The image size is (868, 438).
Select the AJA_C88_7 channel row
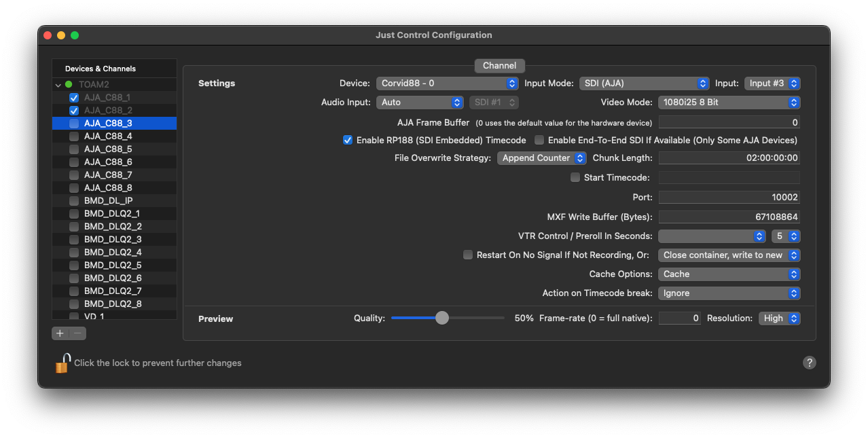[114, 175]
